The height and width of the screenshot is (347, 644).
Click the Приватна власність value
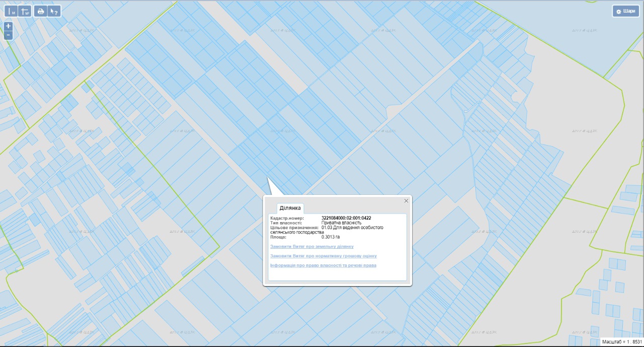pyautogui.click(x=342, y=223)
